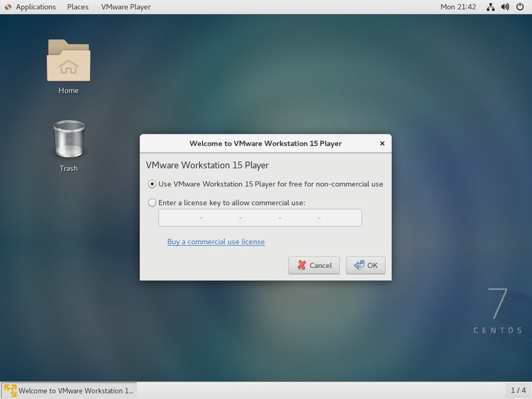532x399 pixels.
Task: Open the volume speaker icon
Action: pos(504,7)
